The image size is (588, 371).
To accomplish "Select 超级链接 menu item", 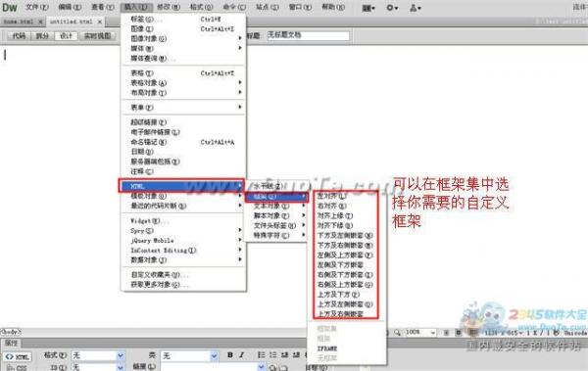I will (184, 122).
